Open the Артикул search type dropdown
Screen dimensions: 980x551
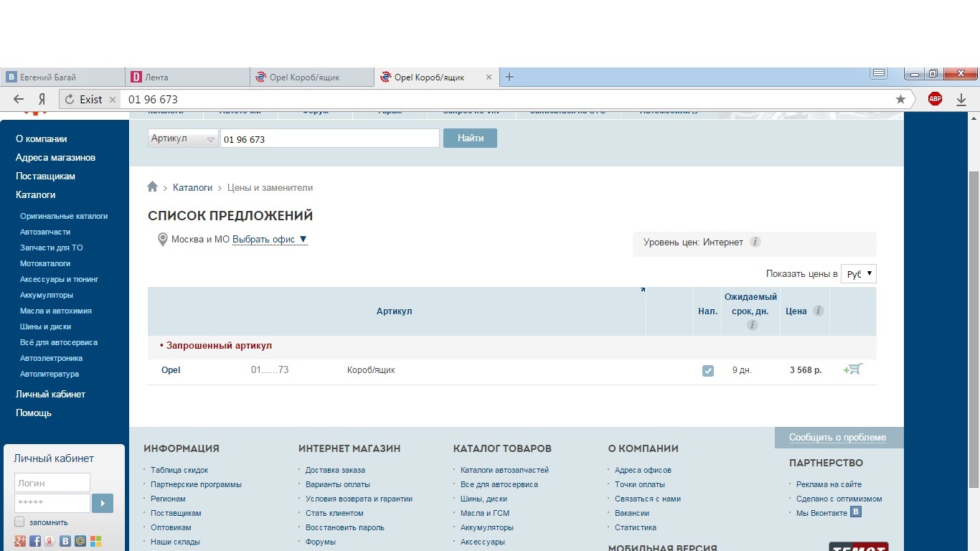point(183,138)
